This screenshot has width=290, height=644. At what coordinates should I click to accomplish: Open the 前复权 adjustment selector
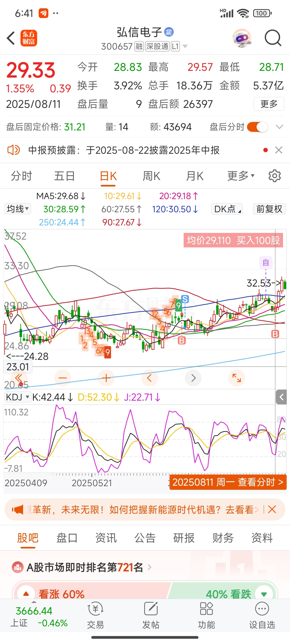point(269,209)
